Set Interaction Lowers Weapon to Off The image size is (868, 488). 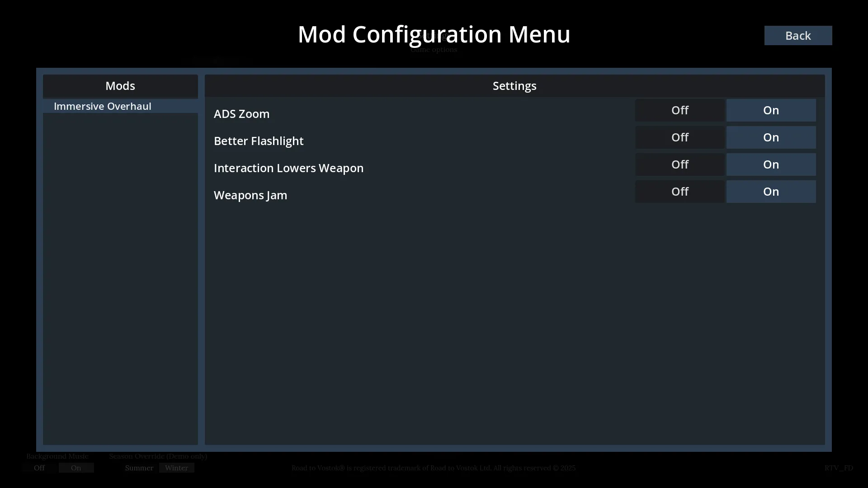tap(679, 164)
